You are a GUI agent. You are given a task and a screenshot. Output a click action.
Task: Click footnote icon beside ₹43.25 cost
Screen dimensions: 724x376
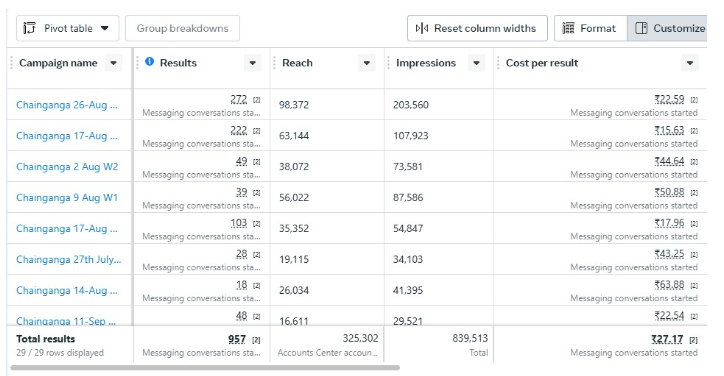click(694, 255)
